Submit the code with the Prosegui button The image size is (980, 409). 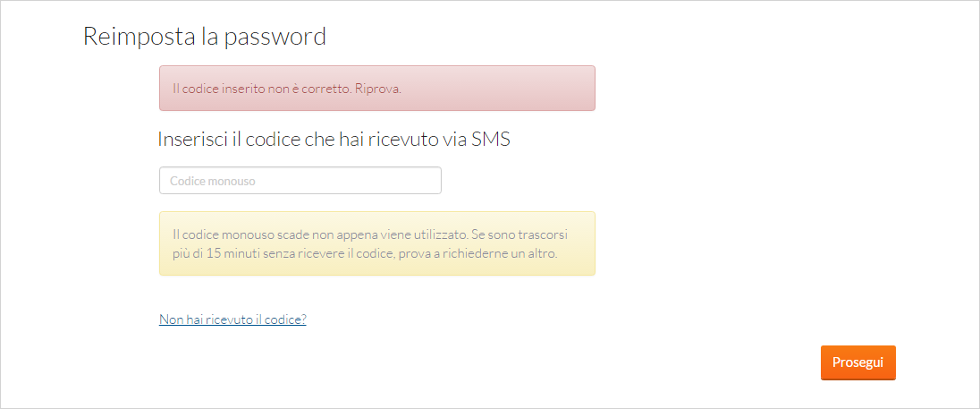coord(857,362)
